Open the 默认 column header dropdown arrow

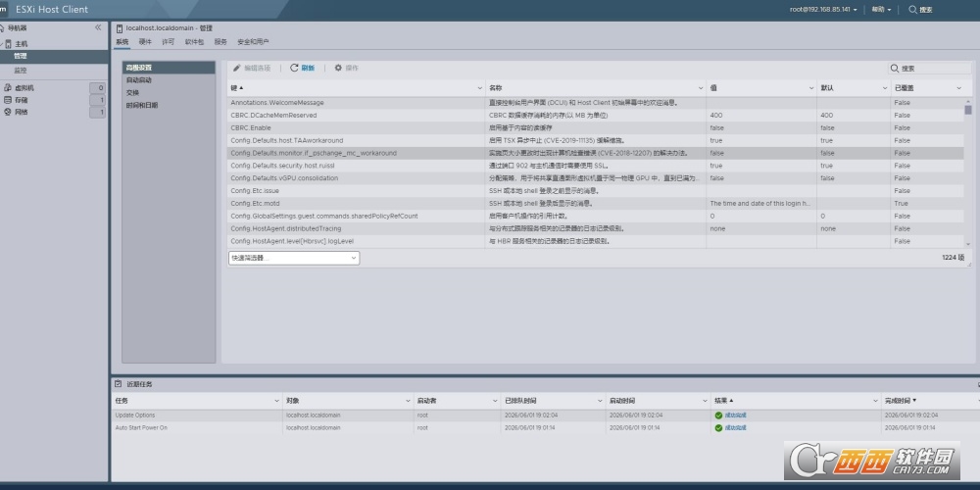[x=885, y=88]
